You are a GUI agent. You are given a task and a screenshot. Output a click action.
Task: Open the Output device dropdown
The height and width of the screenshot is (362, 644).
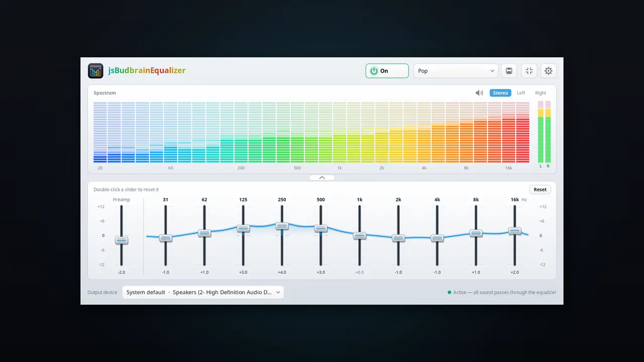[x=203, y=292]
